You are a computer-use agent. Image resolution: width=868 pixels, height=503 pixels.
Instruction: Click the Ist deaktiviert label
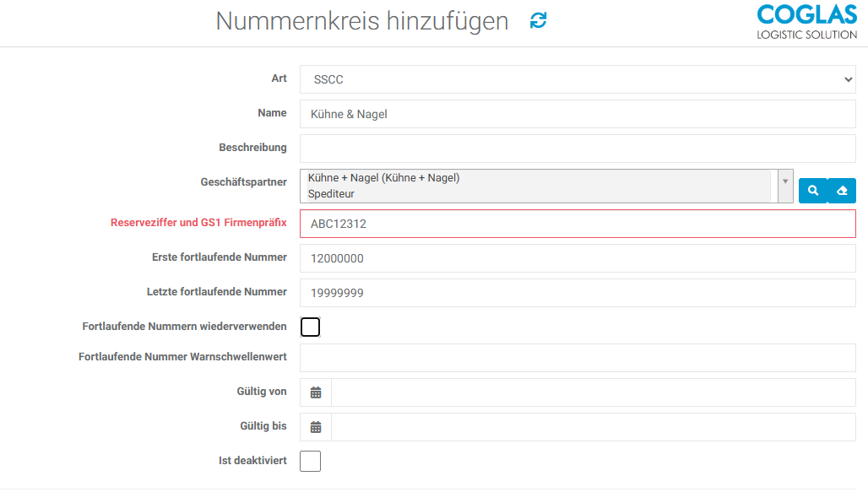(252, 461)
